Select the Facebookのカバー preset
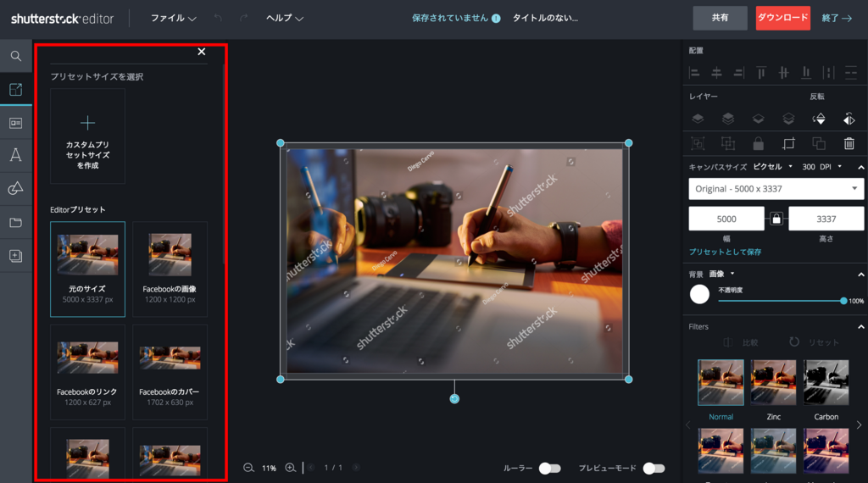Viewport: 868px width, 483px height. tap(170, 372)
